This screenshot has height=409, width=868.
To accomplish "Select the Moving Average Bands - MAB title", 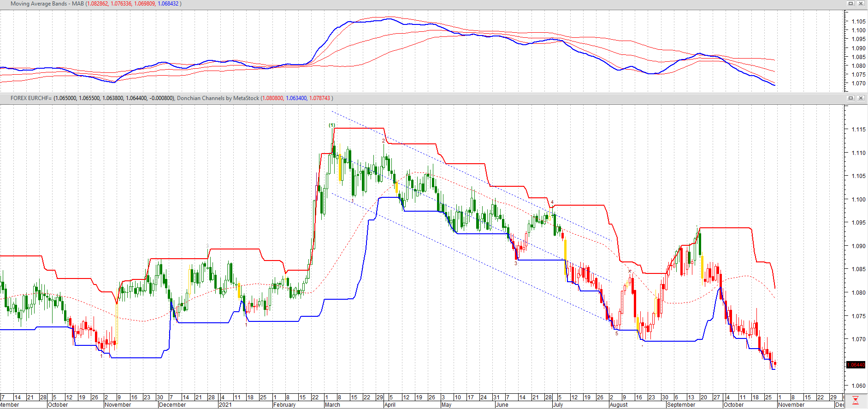I will coord(47,4).
